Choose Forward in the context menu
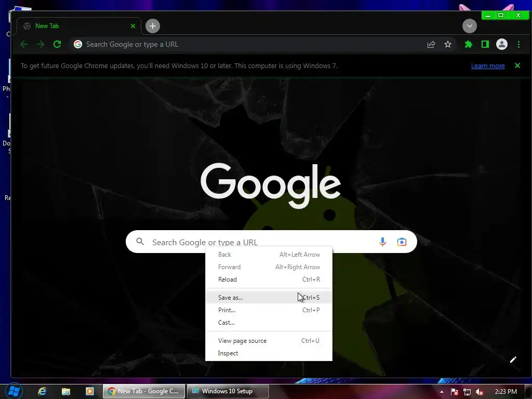This screenshot has width=532, height=399. click(x=269, y=267)
